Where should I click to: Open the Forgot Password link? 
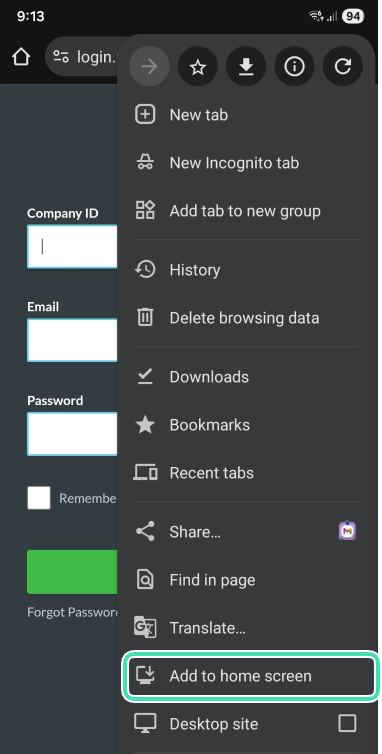click(72, 612)
